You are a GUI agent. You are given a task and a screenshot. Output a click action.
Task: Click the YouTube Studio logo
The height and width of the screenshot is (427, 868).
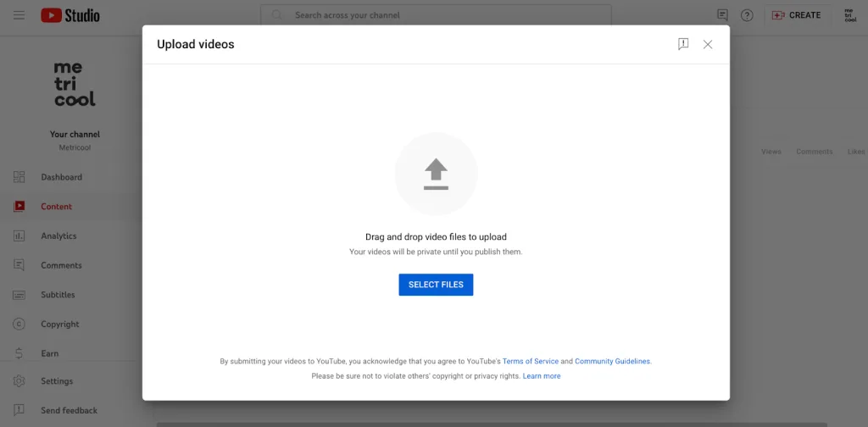pyautogui.click(x=70, y=15)
